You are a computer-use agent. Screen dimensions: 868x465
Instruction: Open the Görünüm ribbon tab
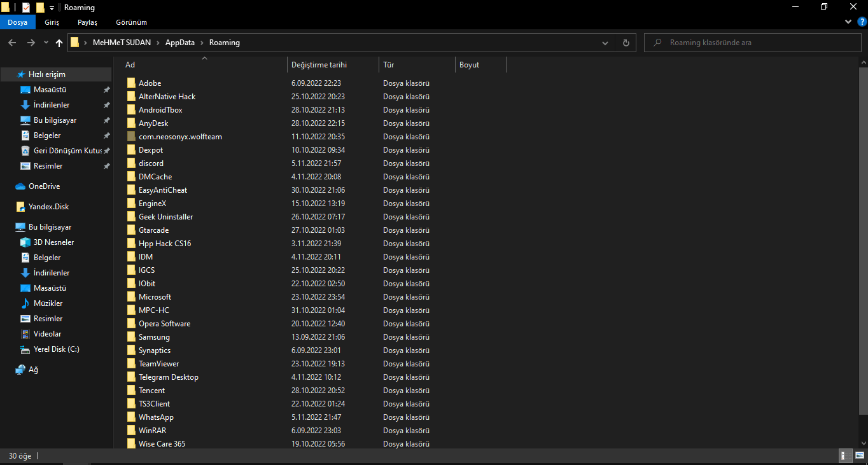(132, 22)
